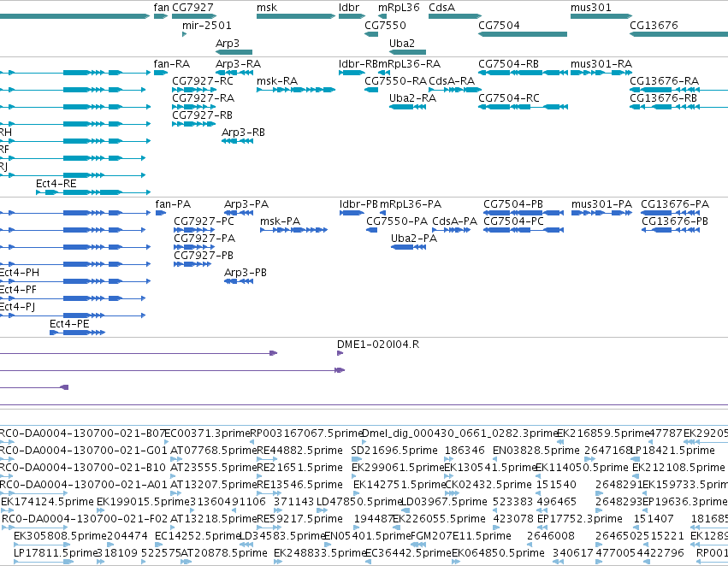The image size is (728, 566).
Task: Click transcript label mus301-RA
Action: (601, 63)
